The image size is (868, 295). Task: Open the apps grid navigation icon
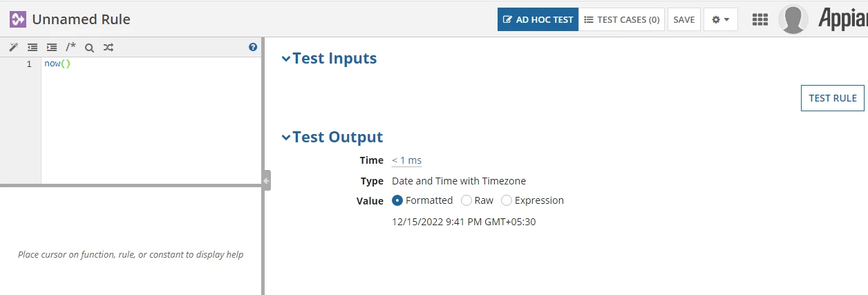760,19
